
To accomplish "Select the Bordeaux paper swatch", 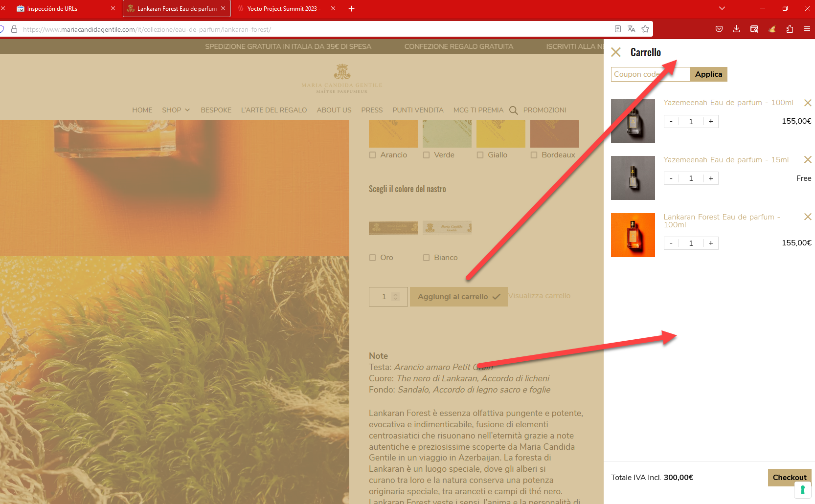I will click(x=555, y=133).
